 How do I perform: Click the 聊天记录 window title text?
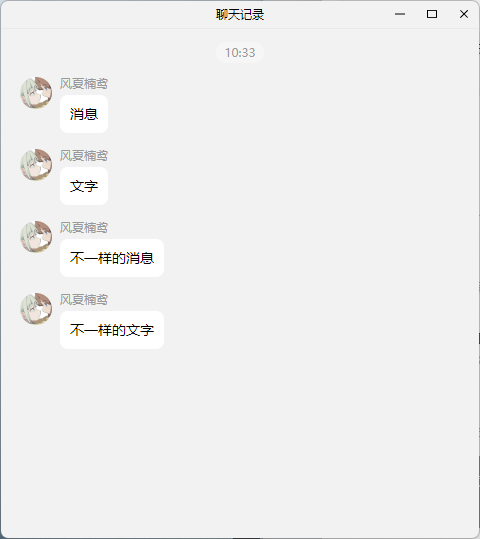240,15
